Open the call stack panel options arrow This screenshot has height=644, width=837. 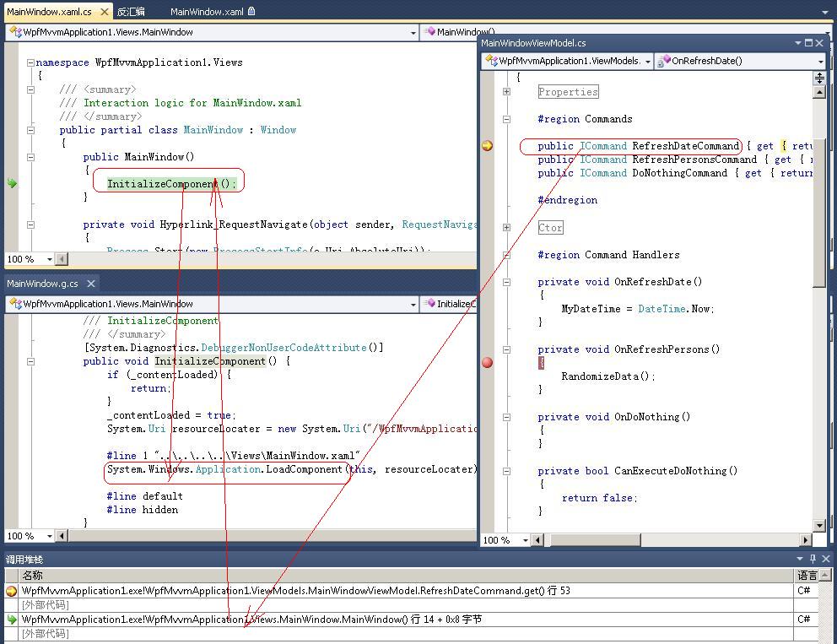(800, 559)
